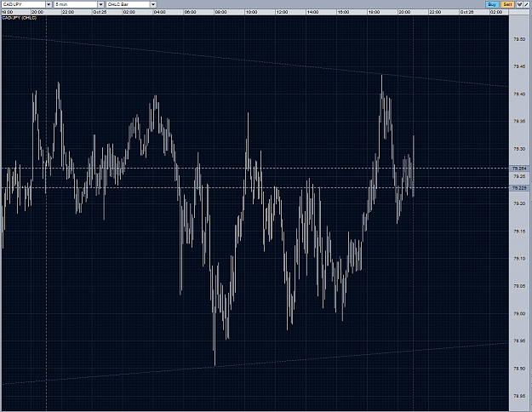Open the chart indicators icon beside Sell

[519, 4]
